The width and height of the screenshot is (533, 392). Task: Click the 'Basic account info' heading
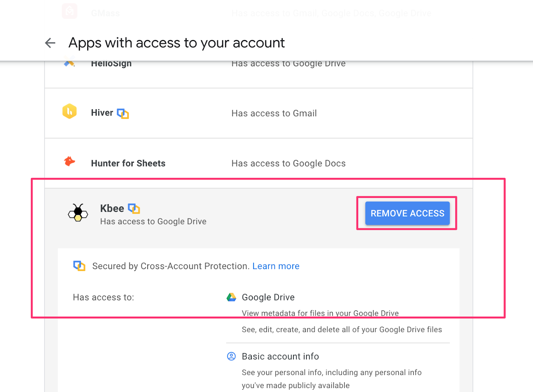click(280, 356)
